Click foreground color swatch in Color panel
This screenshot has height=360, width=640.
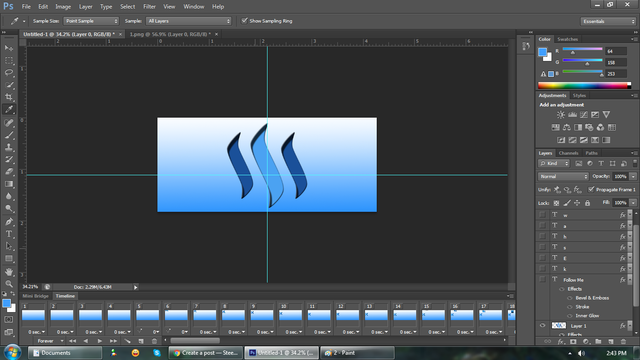click(x=542, y=52)
